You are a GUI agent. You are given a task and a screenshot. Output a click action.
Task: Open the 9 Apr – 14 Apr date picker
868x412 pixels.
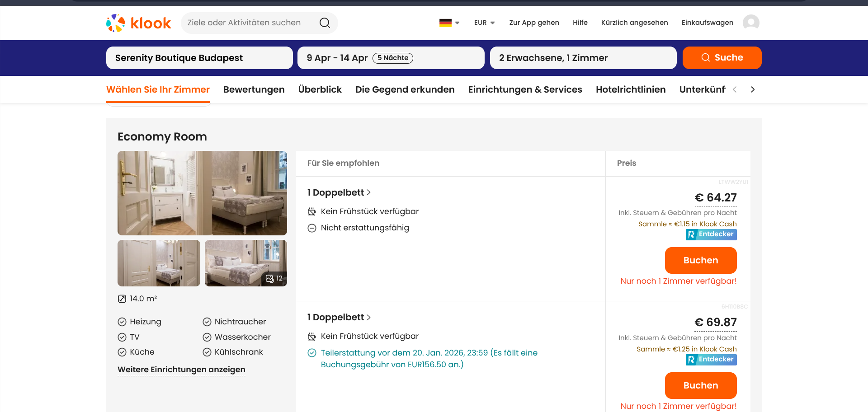pyautogui.click(x=391, y=58)
